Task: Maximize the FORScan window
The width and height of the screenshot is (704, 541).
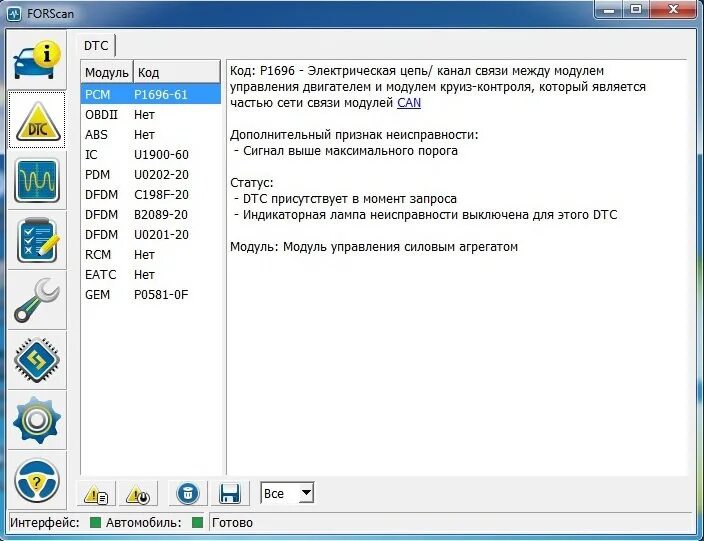Action: 636,9
